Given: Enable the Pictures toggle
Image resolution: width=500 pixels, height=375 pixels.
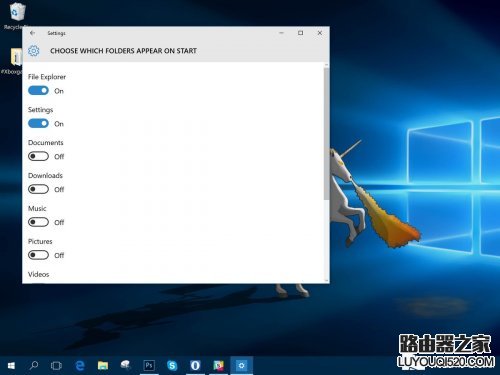Looking at the screenshot, I should (38, 255).
